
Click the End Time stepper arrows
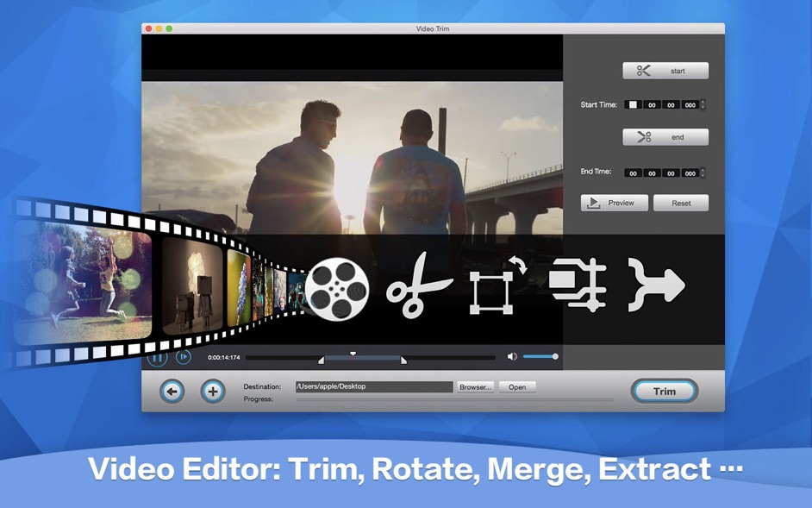click(703, 172)
